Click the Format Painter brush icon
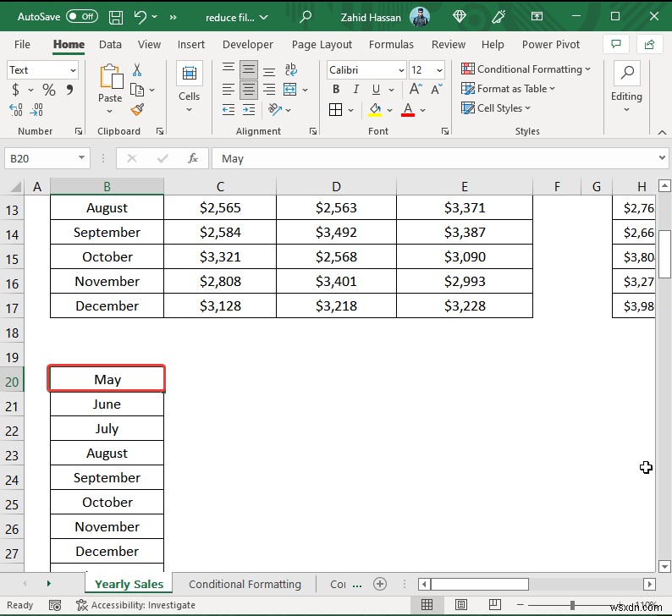Image resolution: width=672 pixels, height=616 pixels. [138, 109]
